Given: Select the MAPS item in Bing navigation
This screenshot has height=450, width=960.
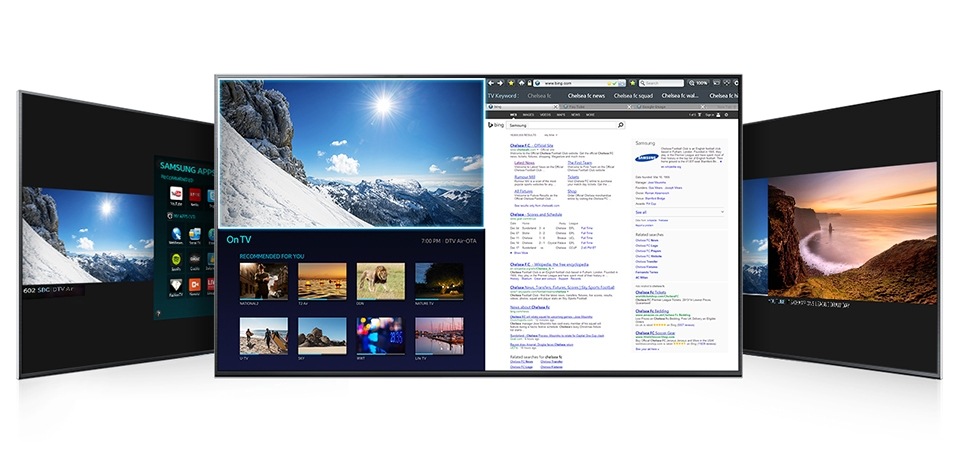Looking at the screenshot, I should coord(561,114).
